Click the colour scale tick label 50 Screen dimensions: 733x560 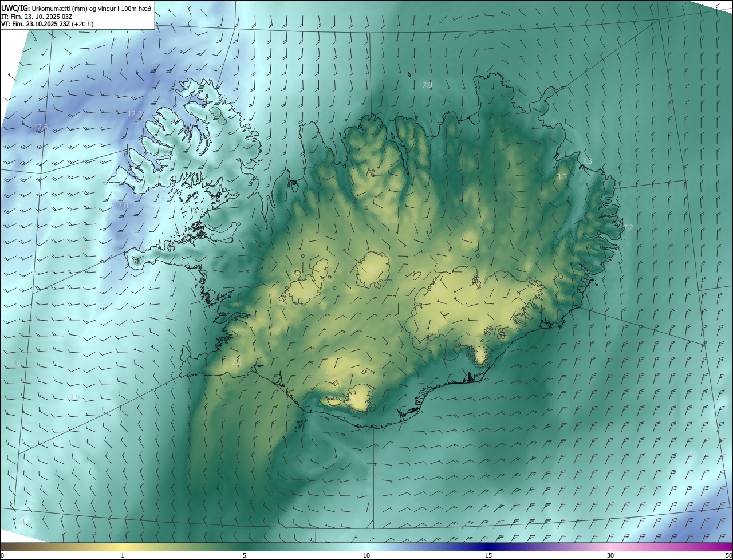(x=728, y=555)
